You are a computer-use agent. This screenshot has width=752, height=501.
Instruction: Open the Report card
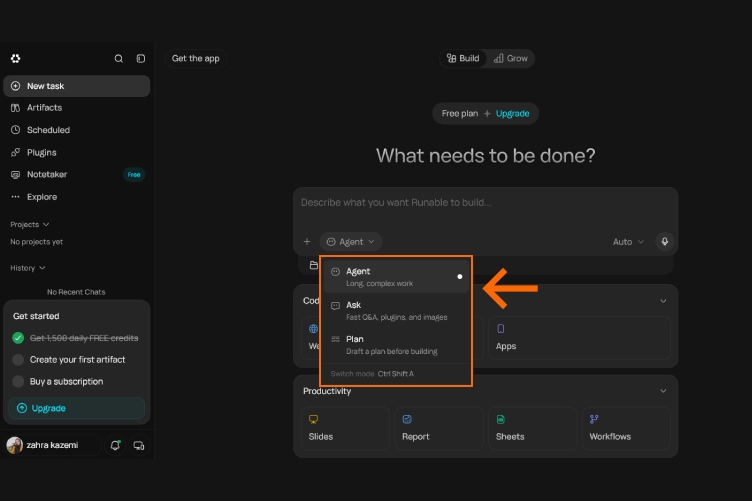point(439,428)
